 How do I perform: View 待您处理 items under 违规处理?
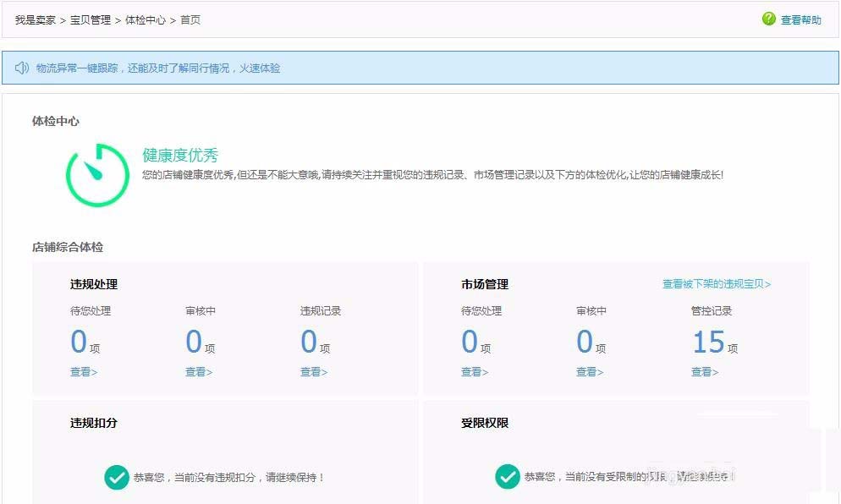84,371
